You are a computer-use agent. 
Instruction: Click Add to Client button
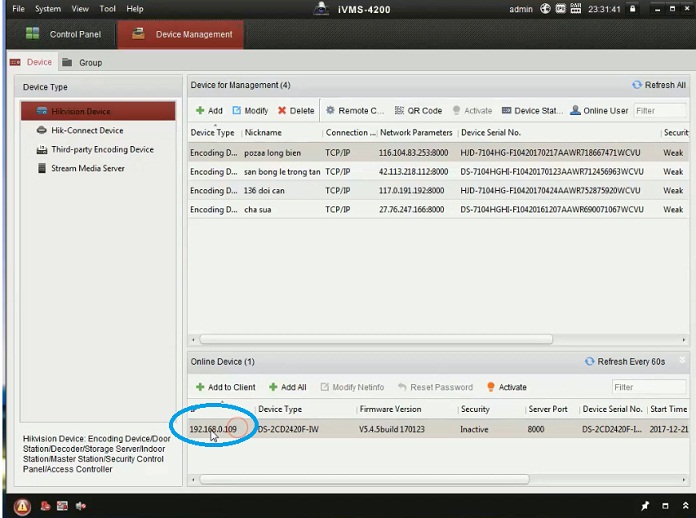pos(225,387)
